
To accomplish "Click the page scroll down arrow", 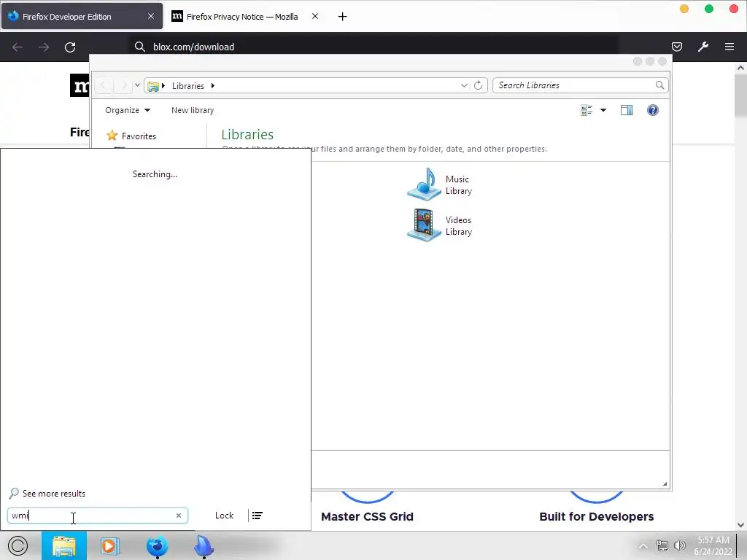I will click(x=741, y=525).
